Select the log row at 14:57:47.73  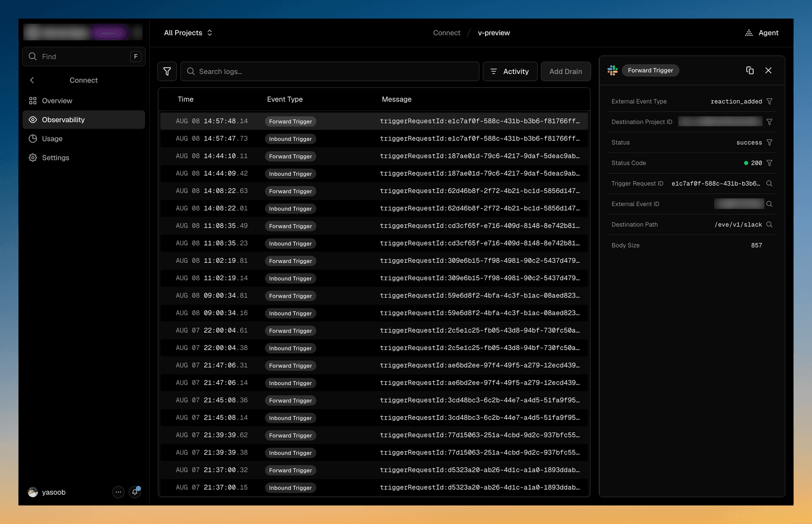tap(374, 139)
